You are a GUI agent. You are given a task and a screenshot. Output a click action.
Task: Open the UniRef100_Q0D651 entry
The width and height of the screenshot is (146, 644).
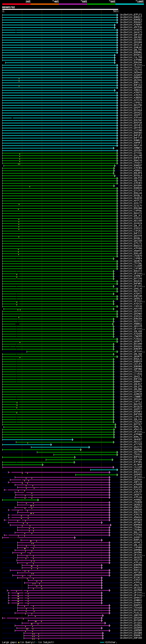(131, 469)
